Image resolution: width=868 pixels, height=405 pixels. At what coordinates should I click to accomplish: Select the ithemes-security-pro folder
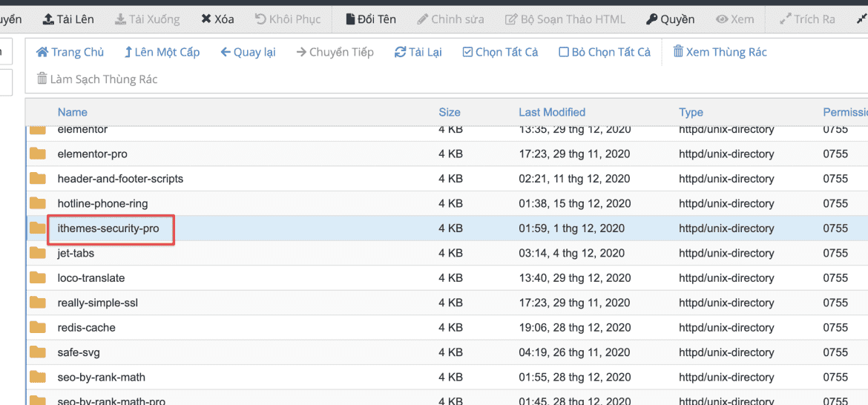(108, 228)
